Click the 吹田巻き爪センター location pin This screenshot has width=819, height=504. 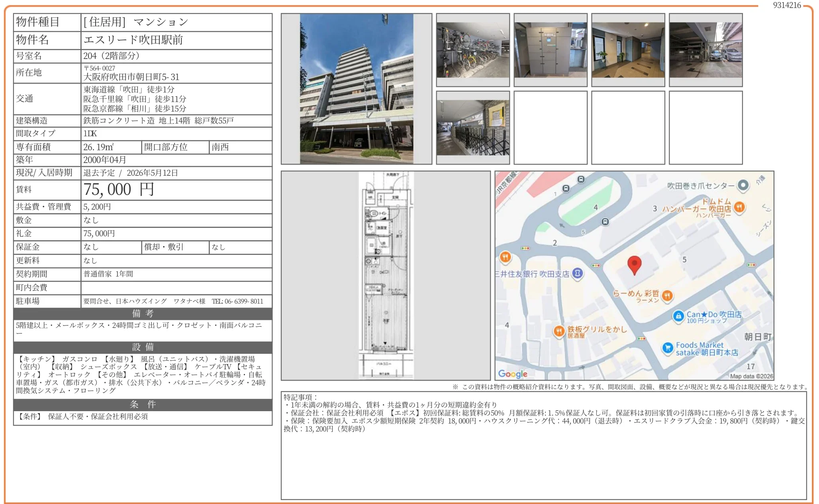(x=743, y=185)
